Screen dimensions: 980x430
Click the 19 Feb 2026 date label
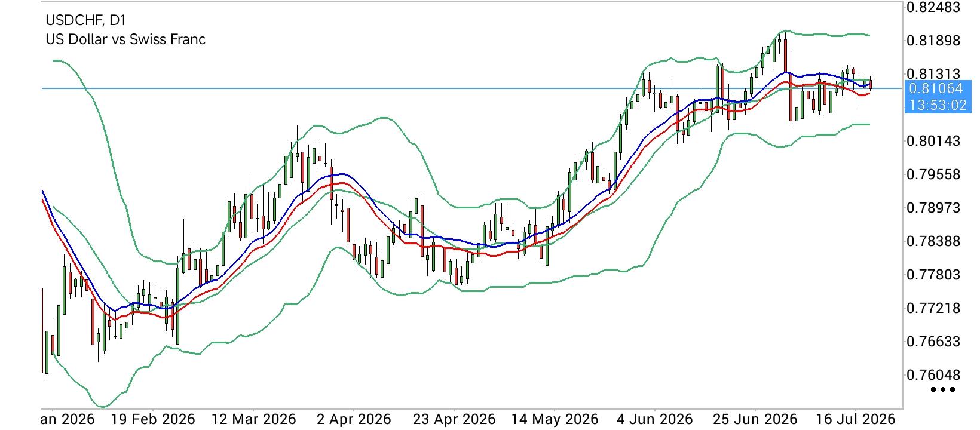152,419
